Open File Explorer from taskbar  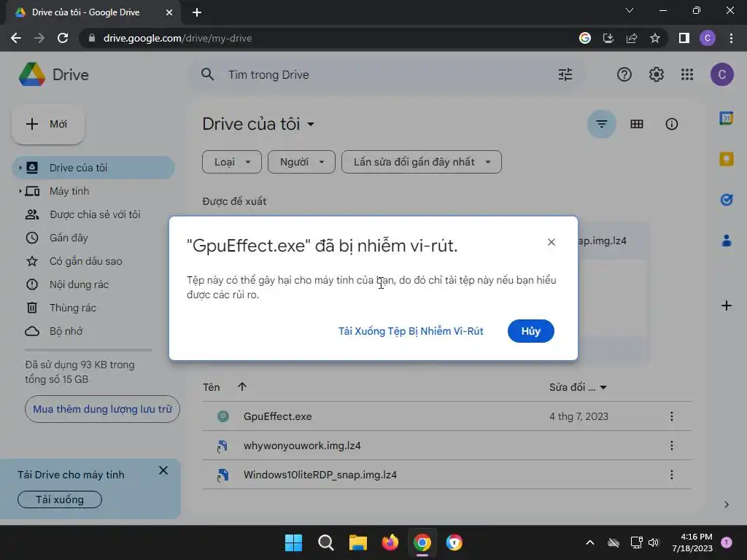tap(357, 542)
